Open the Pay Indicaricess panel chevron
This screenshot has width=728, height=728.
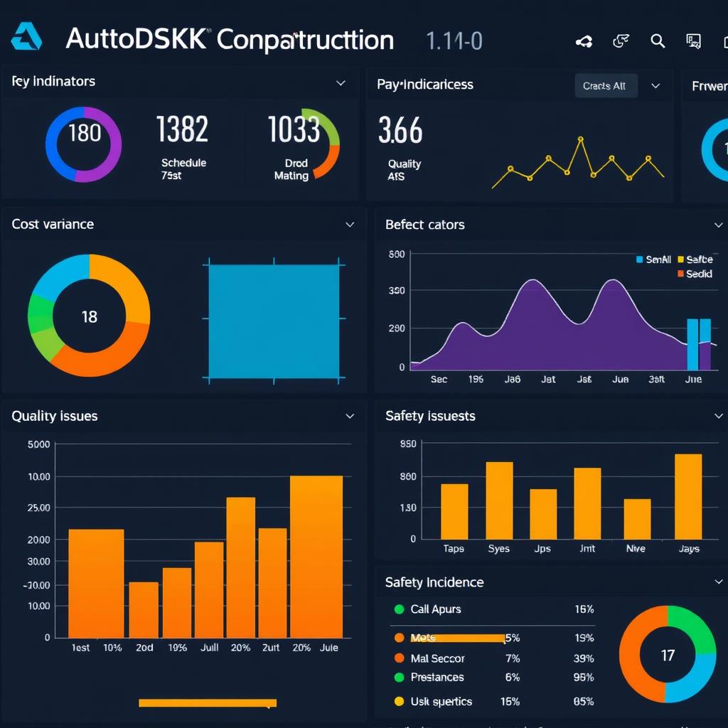pos(655,86)
